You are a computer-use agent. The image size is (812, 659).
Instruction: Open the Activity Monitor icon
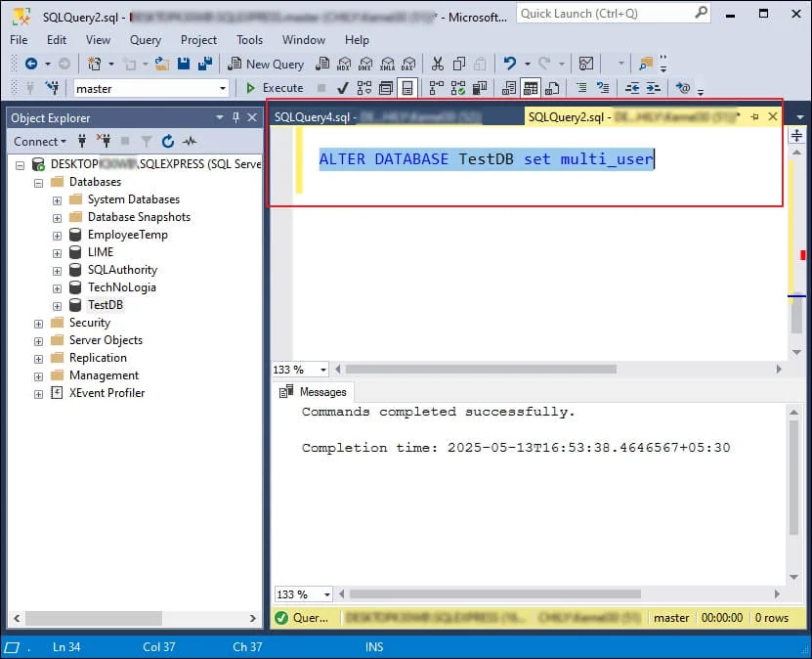[x=585, y=64]
